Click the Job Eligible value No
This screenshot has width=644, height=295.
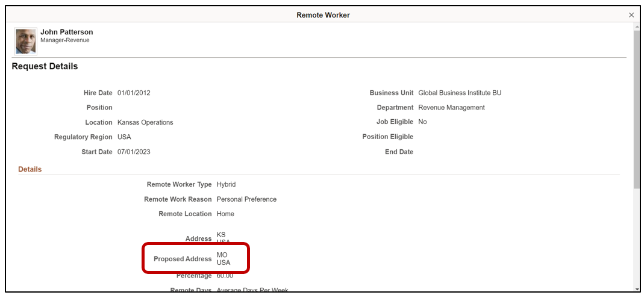pos(422,122)
